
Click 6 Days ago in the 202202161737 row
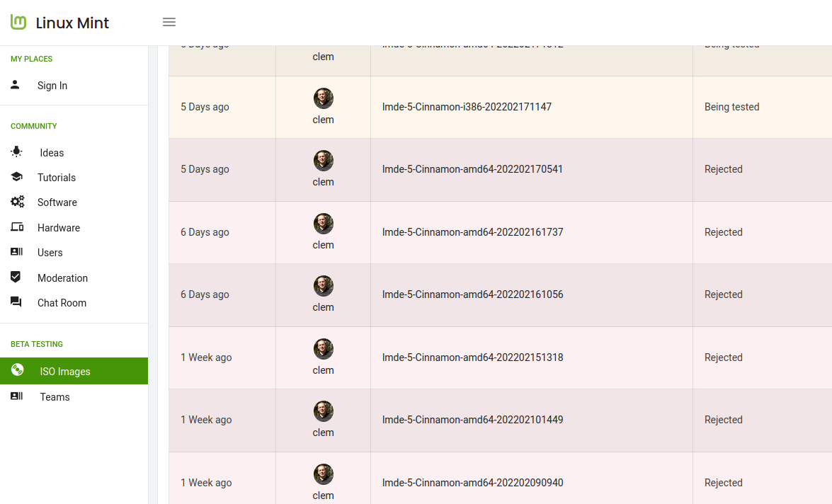click(205, 232)
